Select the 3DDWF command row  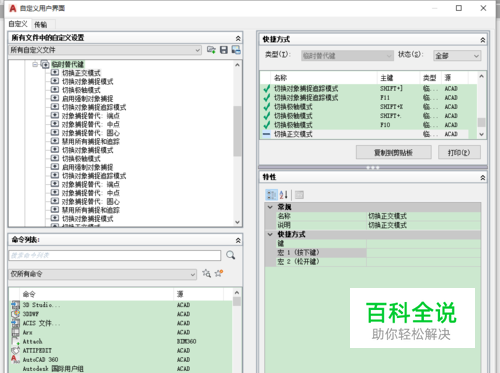click(x=121, y=314)
